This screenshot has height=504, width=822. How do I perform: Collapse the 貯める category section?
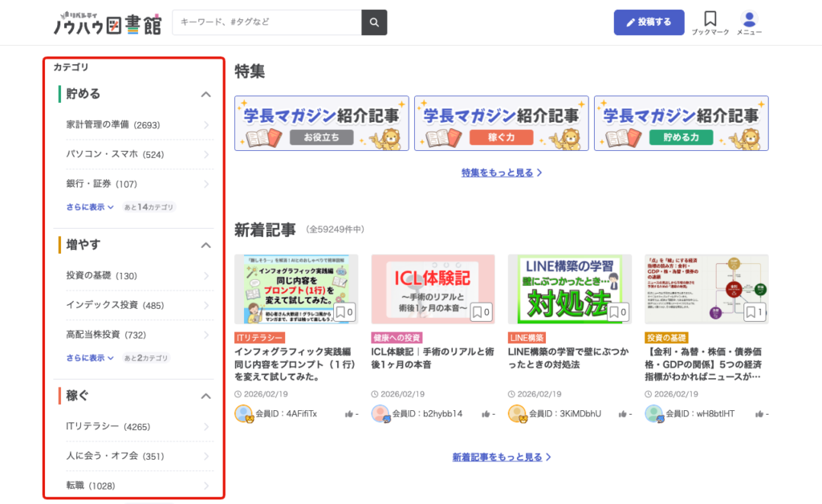(205, 95)
